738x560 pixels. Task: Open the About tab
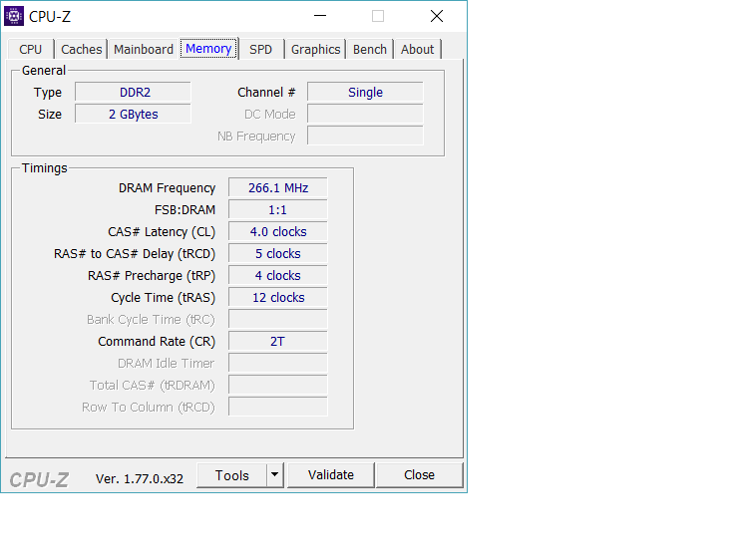[418, 50]
